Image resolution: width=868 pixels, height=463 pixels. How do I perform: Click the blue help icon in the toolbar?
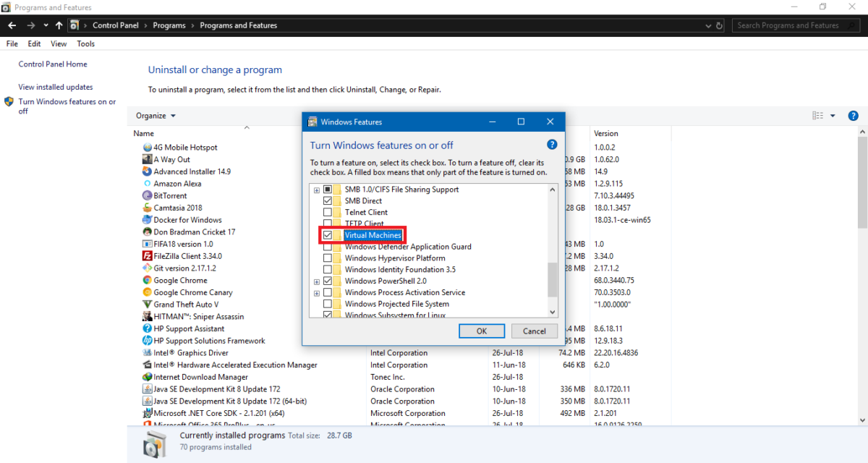854,115
